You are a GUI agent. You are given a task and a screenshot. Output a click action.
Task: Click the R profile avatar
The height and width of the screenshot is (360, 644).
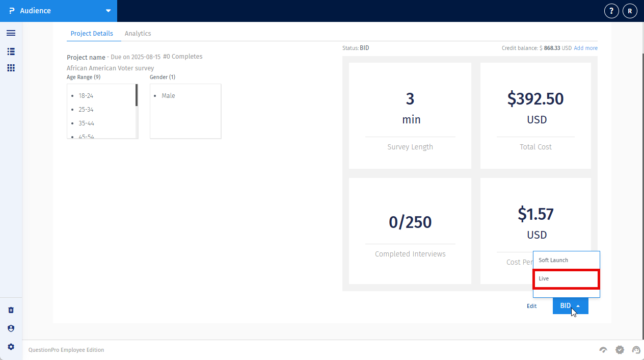pos(629,10)
